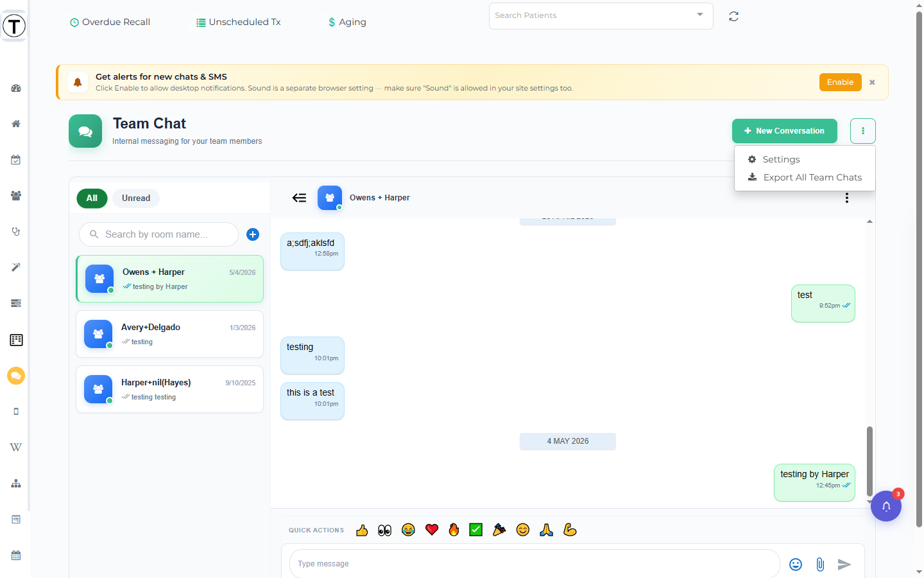Click the '4 MAY 2026' date separator
924x578 pixels.
pos(568,441)
